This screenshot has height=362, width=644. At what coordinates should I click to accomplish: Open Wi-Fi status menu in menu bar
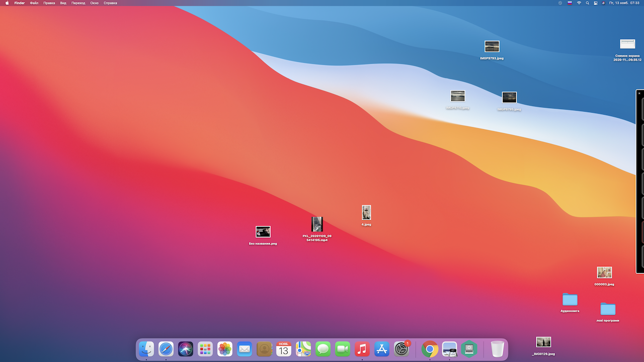tap(579, 3)
